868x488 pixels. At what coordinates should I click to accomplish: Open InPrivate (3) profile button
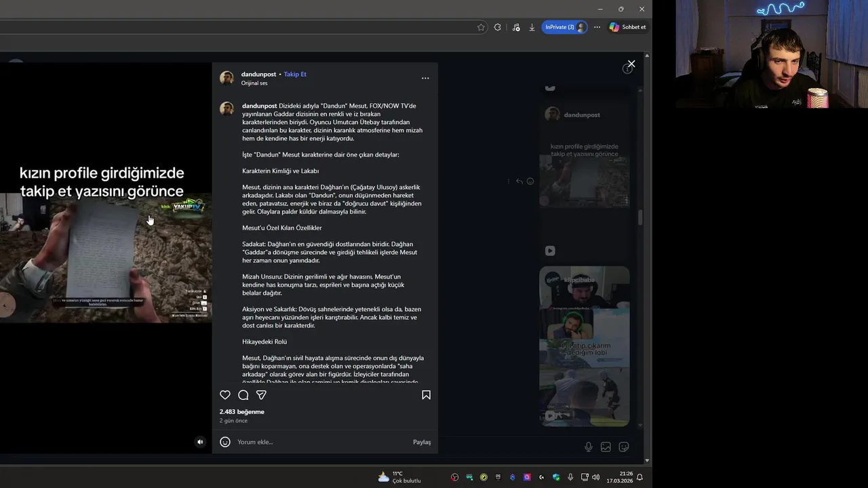[x=564, y=27]
